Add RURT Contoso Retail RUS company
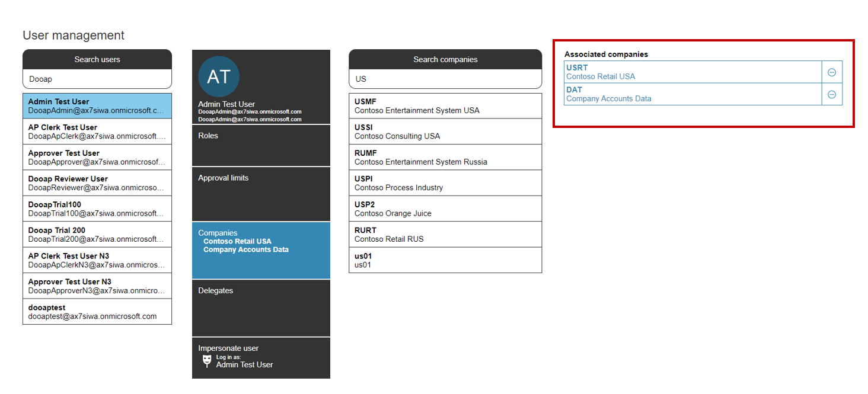868x394 pixels. coord(445,235)
